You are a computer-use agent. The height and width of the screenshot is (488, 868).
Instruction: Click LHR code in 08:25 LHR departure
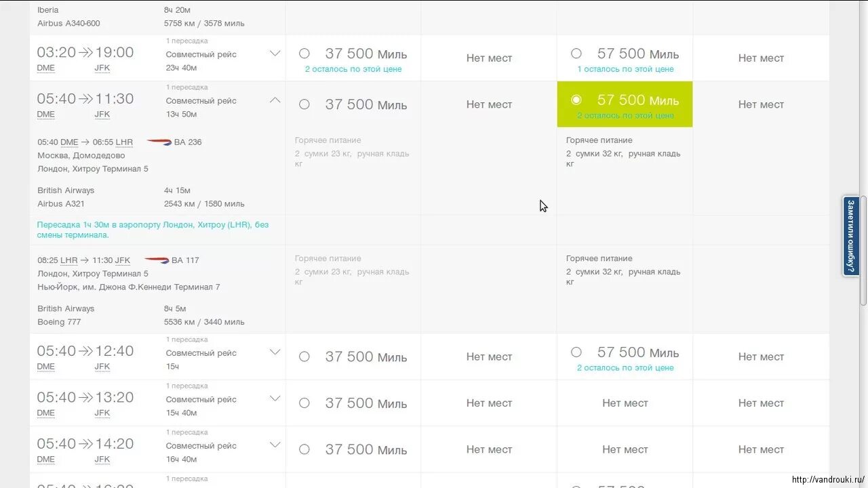pos(69,260)
